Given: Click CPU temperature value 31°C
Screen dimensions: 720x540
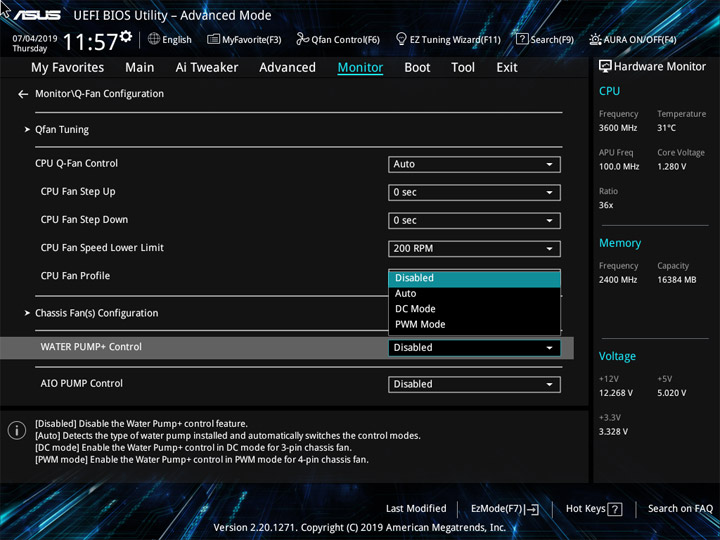Looking at the screenshot, I should (666, 128).
